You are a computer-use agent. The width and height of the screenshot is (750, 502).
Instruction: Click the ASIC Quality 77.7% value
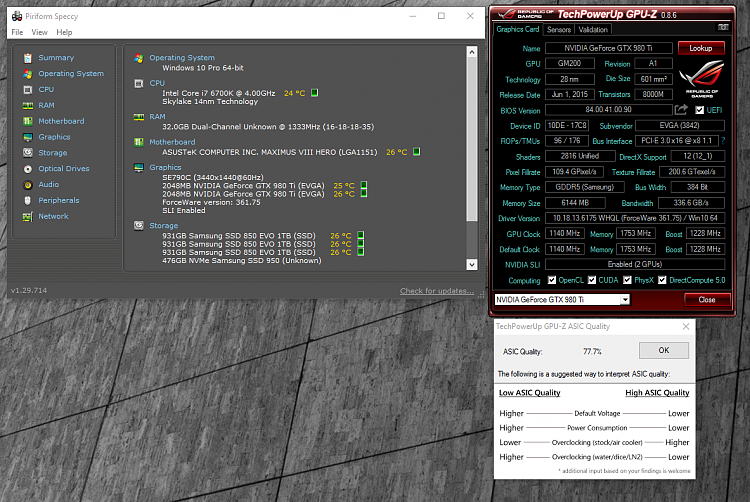tap(592, 351)
